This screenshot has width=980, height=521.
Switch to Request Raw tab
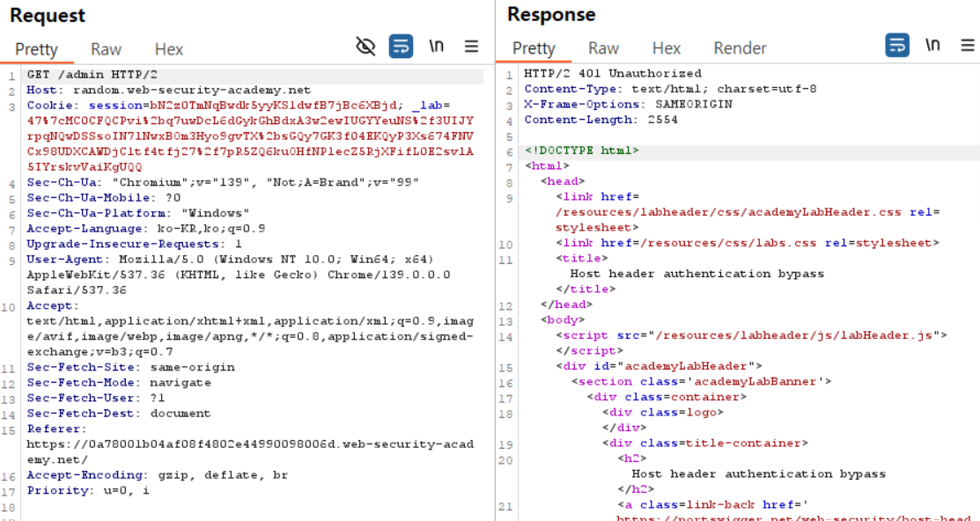[x=106, y=49]
